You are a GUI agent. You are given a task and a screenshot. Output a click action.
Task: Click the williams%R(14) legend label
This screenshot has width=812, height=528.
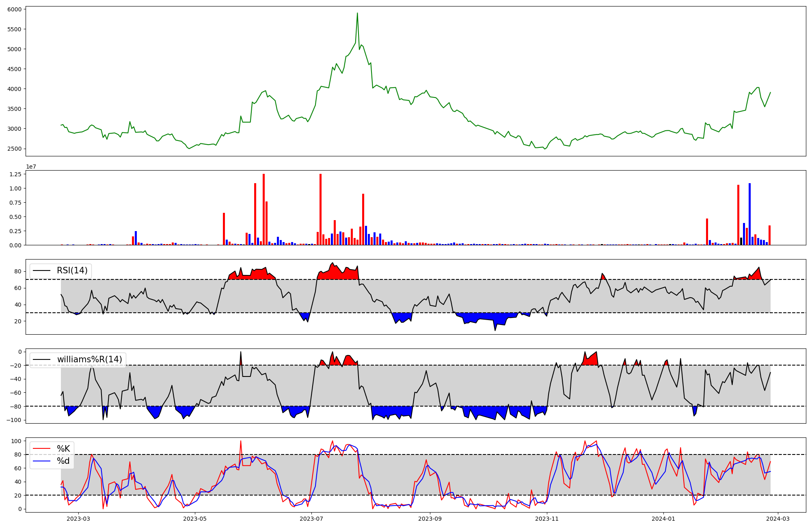pos(89,359)
